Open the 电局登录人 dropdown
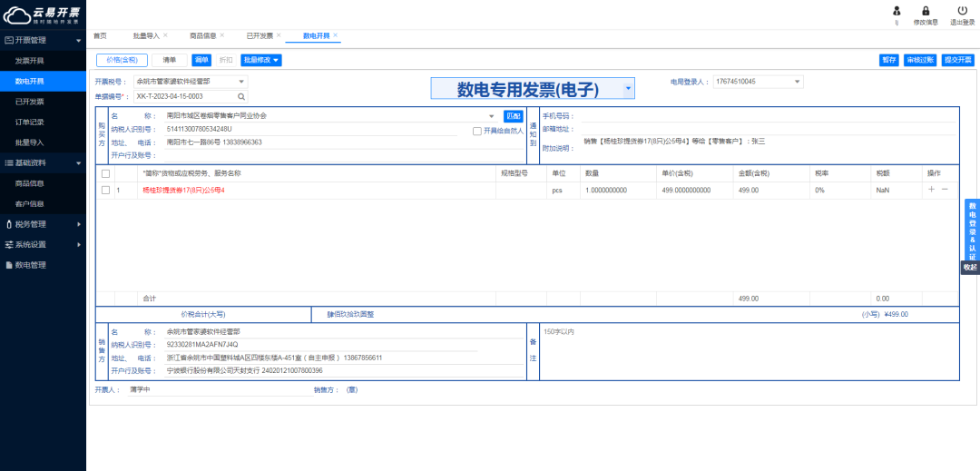Screen dimensions: 980x471 [797, 81]
